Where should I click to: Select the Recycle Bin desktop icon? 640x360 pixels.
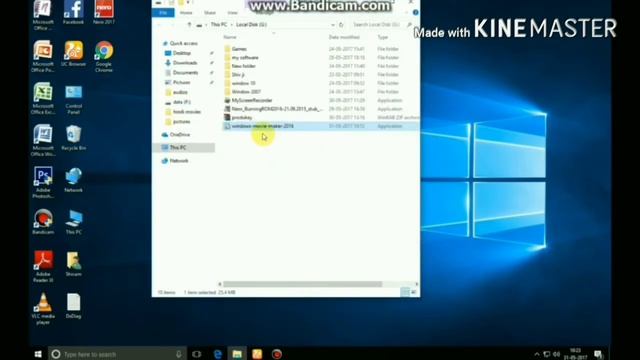(73, 138)
